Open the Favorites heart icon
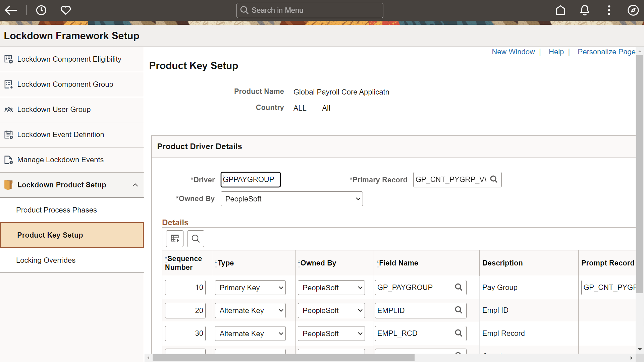 click(66, 10)
